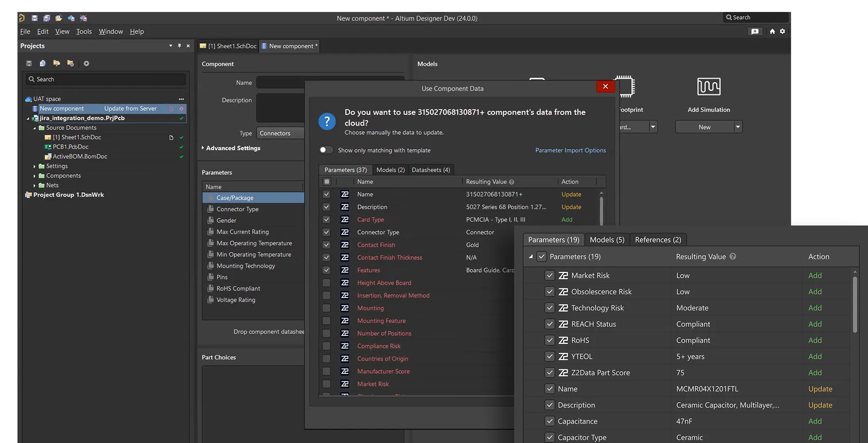The image size is (868, 443).
Task: Open the Type dropdown set to Connectors
Action: point(281,133)
